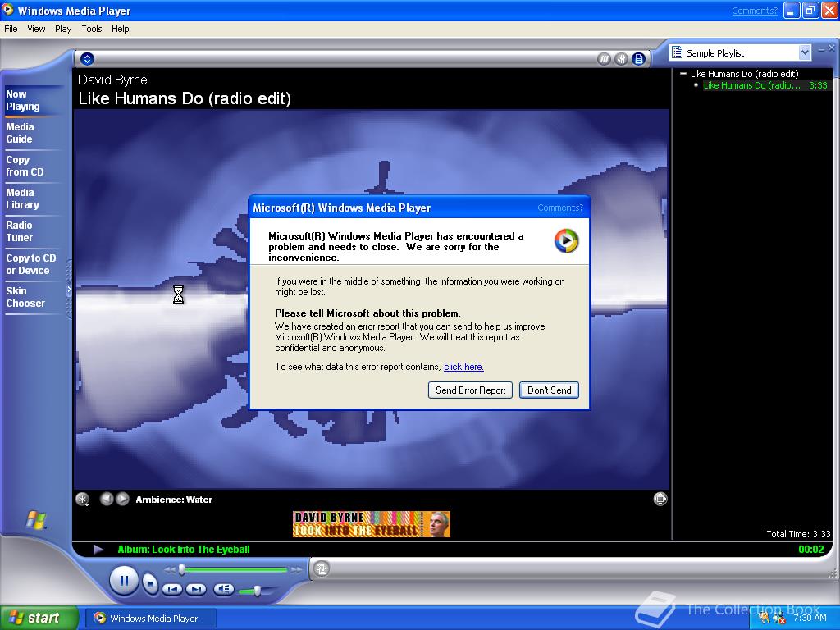The width and height of the screenshot is (840, 630).
Task: Click the small play arrow beside Album text
Action: click(x=98, y=549)
